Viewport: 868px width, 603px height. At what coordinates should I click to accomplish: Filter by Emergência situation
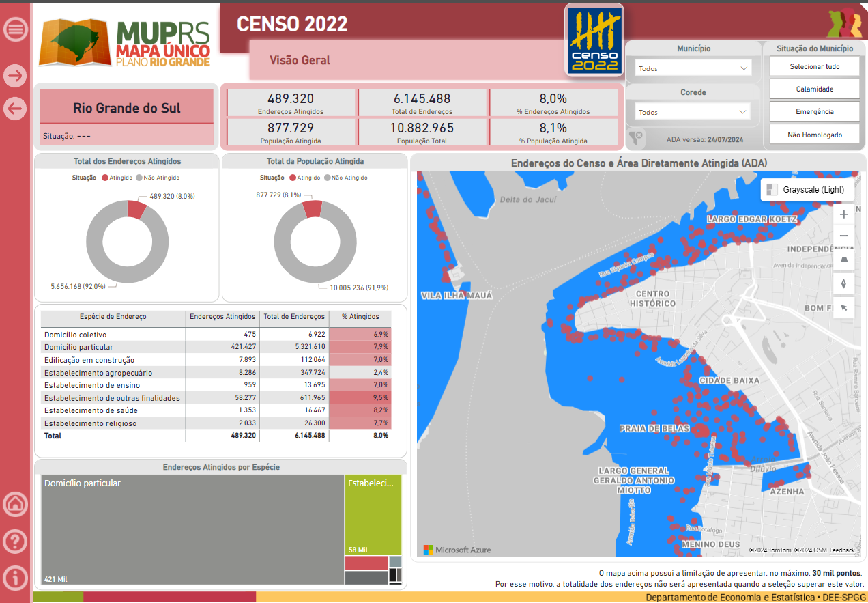pos(815,111)
